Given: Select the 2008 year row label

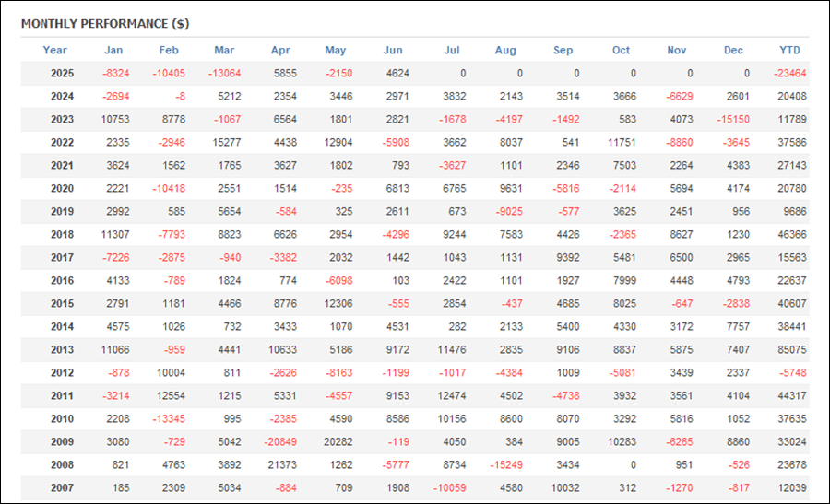Looking at the screenshot, I should pos(62,465).
